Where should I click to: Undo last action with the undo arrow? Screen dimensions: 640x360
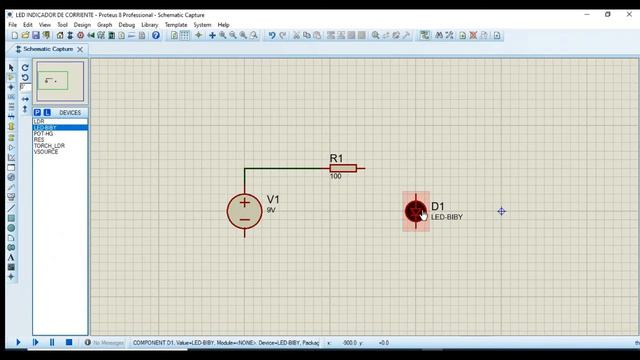tap(272, 36)
